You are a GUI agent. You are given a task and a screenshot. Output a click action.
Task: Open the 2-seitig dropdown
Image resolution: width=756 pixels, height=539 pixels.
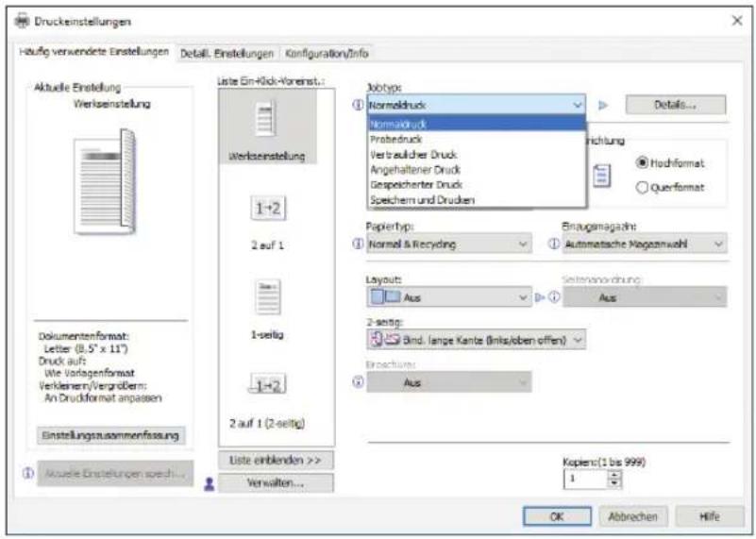point(477,340)
